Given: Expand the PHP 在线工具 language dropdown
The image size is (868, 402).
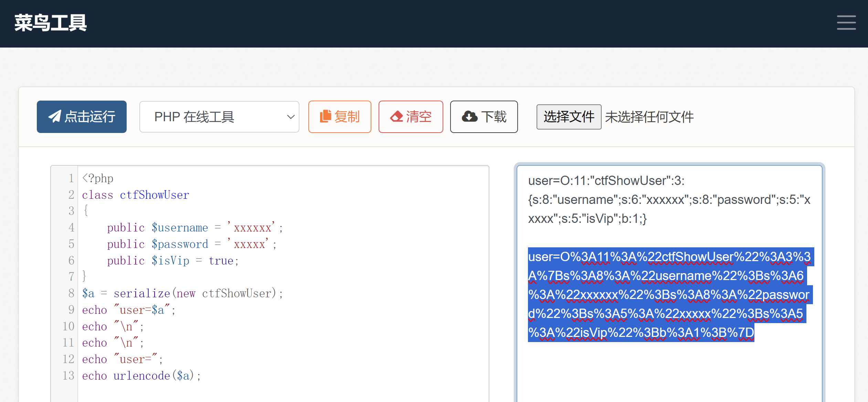Looking at the screenshot, I should coord(219,117).
